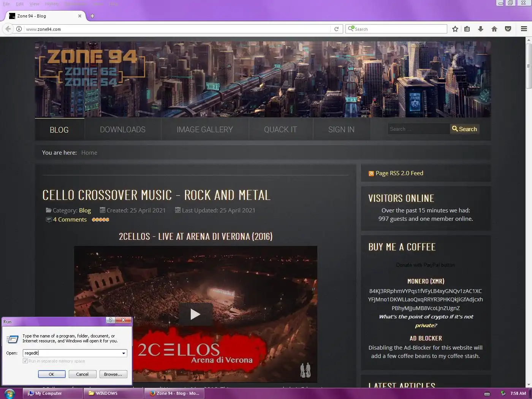
Task: Reload the page with the refresh icon
Action: tap(336, 29)
